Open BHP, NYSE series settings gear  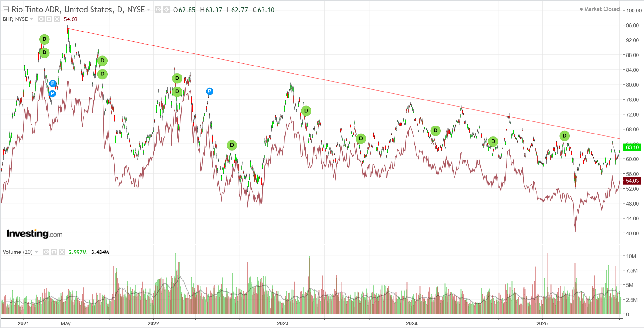(x=49, y=19)
